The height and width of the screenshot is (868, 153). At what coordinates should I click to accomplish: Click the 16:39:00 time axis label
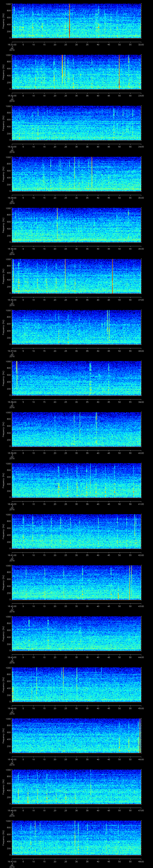coord(12,453)
